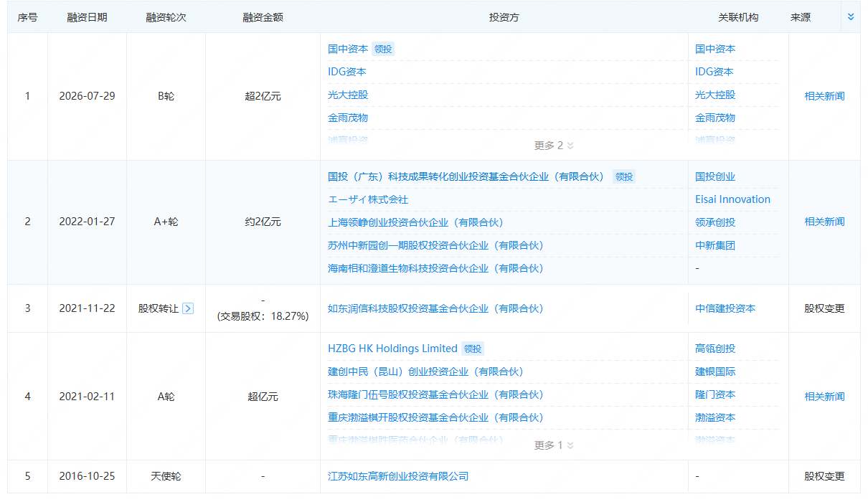The height and width of the screenshot is (502, 868).
Task: Open 相关新闻 for the A+轮 row
Action: coord(824,222)
